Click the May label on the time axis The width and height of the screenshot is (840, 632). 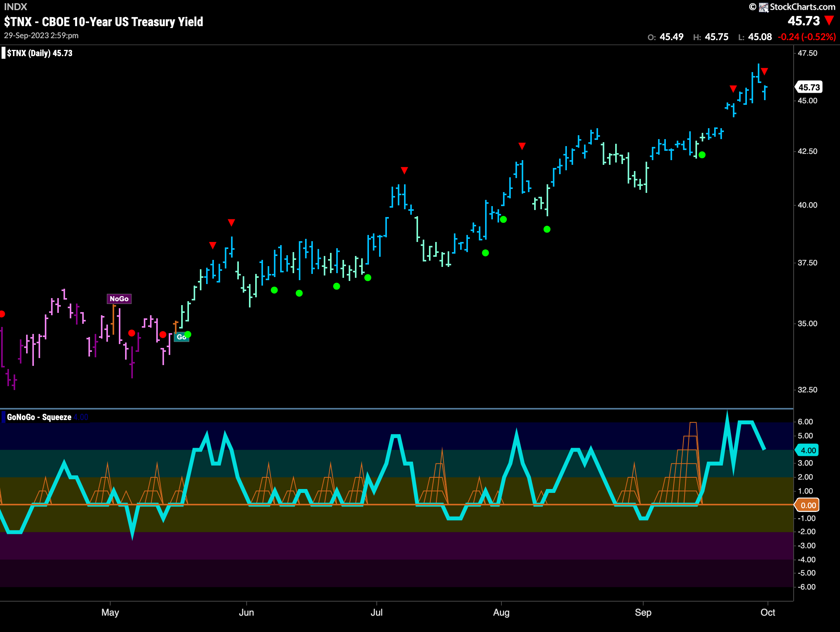(110, 612)
